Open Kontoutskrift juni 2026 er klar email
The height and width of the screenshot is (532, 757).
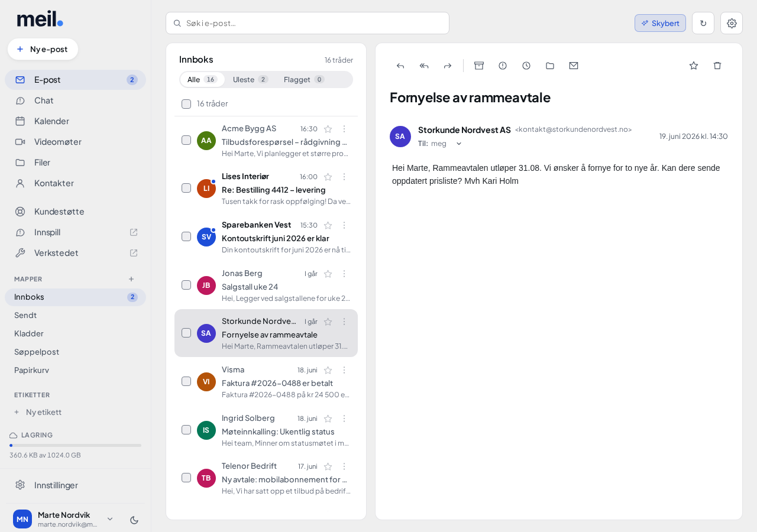[266, 237]
